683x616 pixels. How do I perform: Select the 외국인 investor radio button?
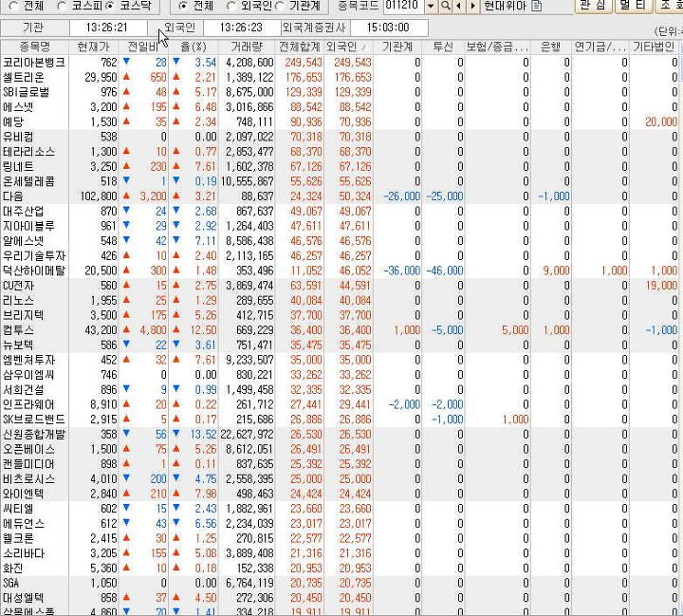pos(232,6)
